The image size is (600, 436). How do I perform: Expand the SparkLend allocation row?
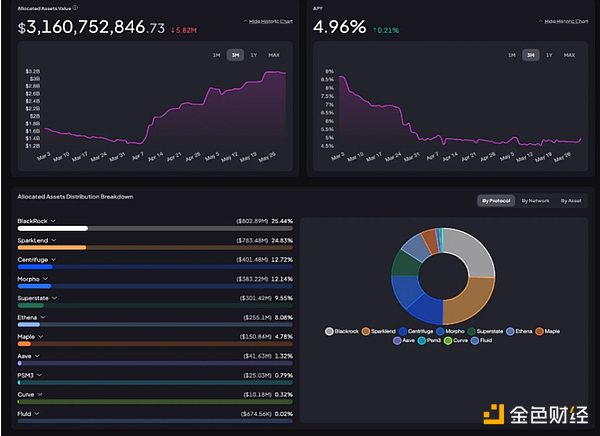click(x=54, y=240)
